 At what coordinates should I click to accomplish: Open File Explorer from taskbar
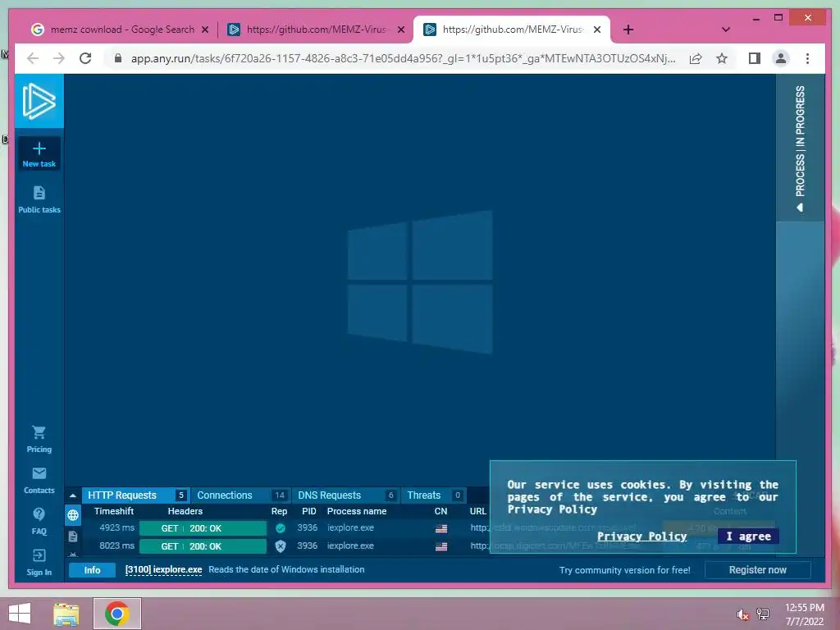(66, 614)
